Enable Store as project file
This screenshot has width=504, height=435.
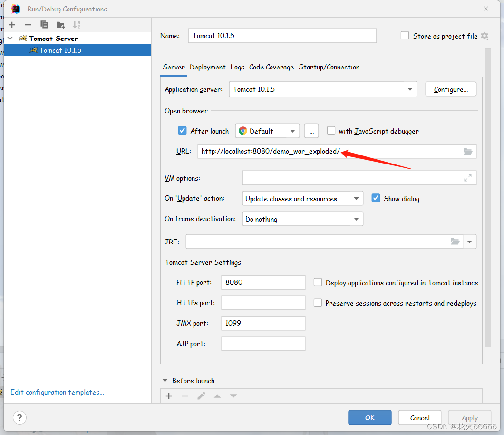coord(405,35)
